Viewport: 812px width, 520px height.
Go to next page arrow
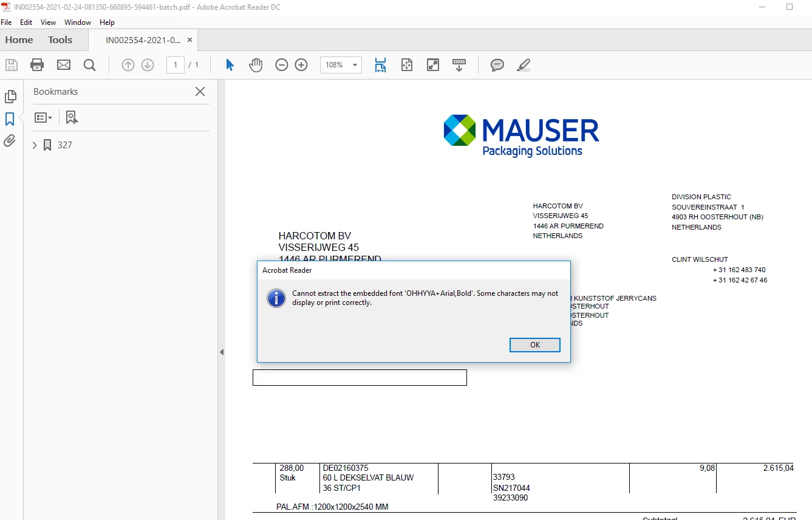tap(148, 65)
